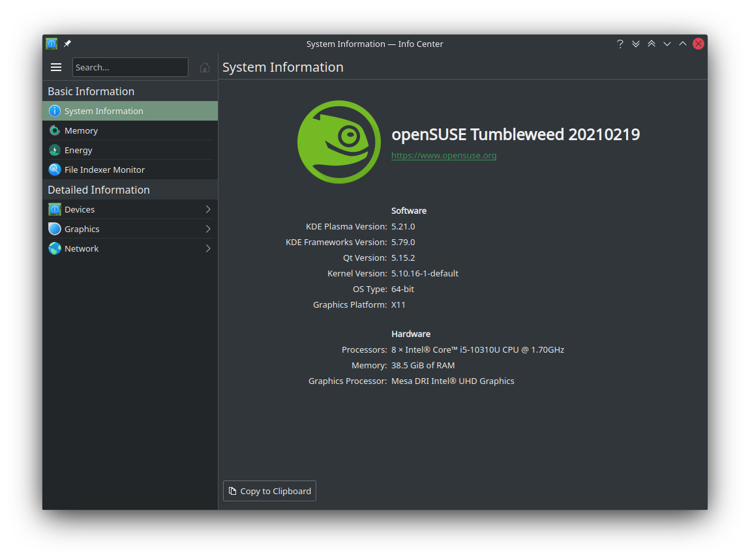Open the Network section icon
The image size is (750, 560).
[x=55, y=248]
